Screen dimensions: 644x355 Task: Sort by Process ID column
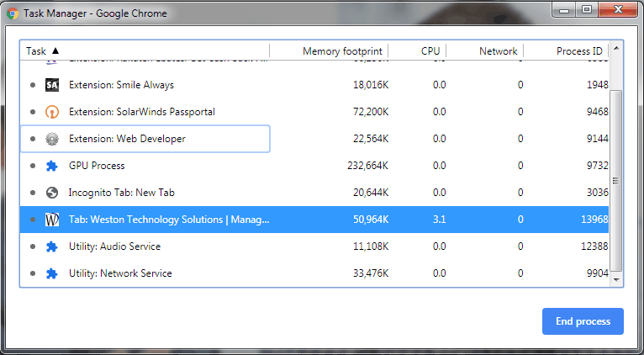566,51
